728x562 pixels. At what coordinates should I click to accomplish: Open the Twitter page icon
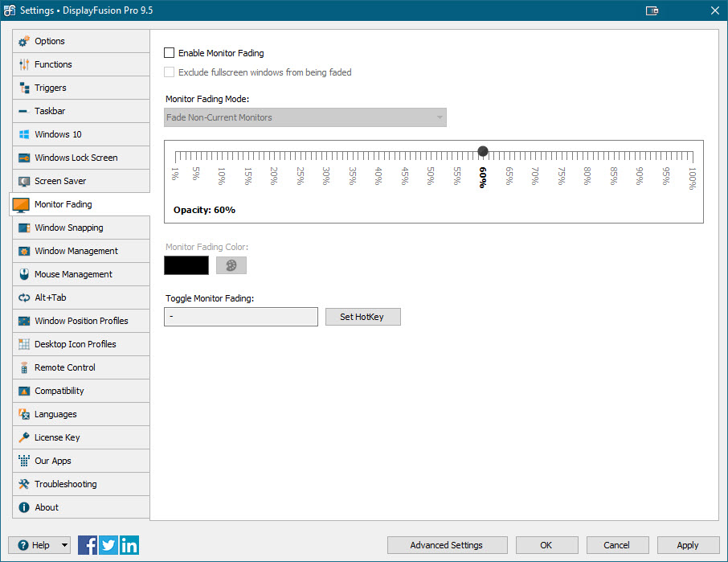(x=108, y=545)
